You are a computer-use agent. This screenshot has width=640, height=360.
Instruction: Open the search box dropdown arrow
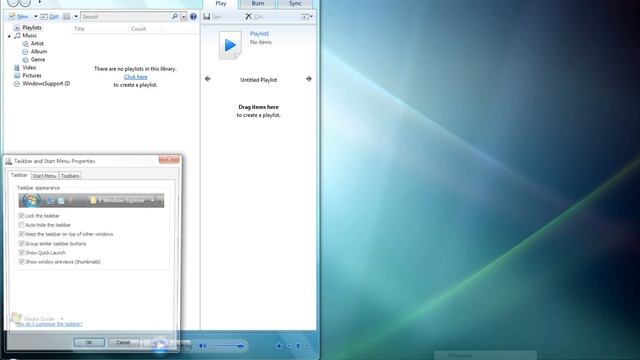tap(183, 17)
